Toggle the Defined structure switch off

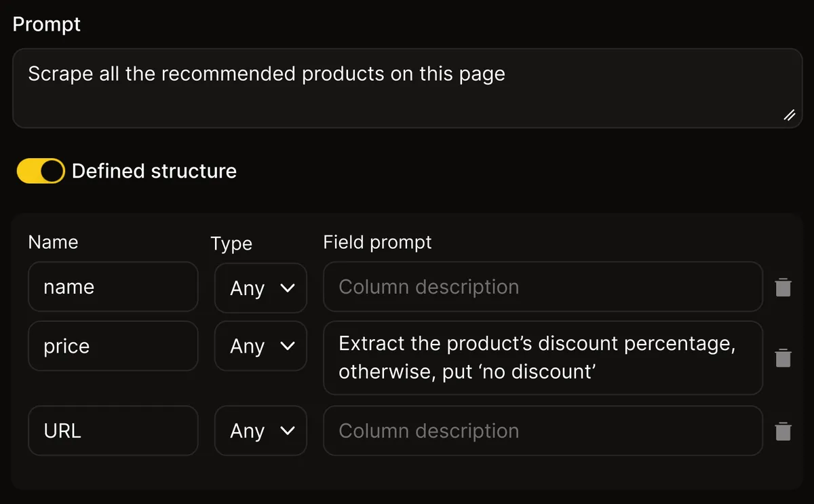coord(41,171)
